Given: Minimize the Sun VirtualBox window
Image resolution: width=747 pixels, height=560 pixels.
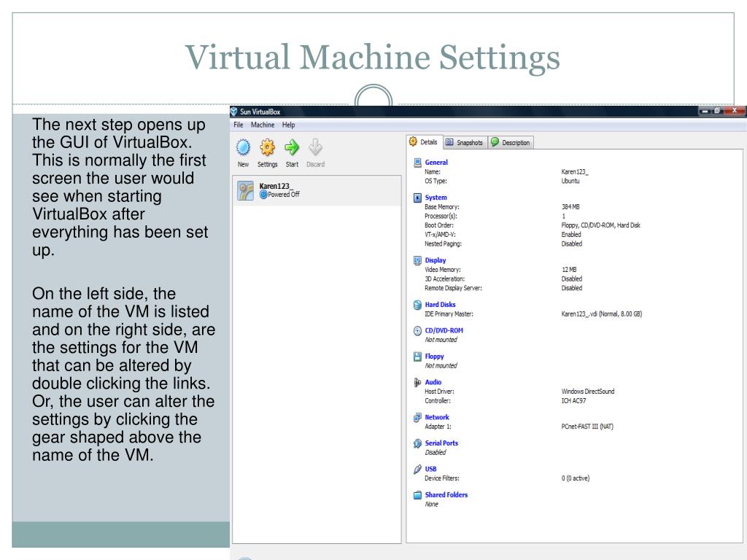Looking at the screenshot, I should (705, 111).
